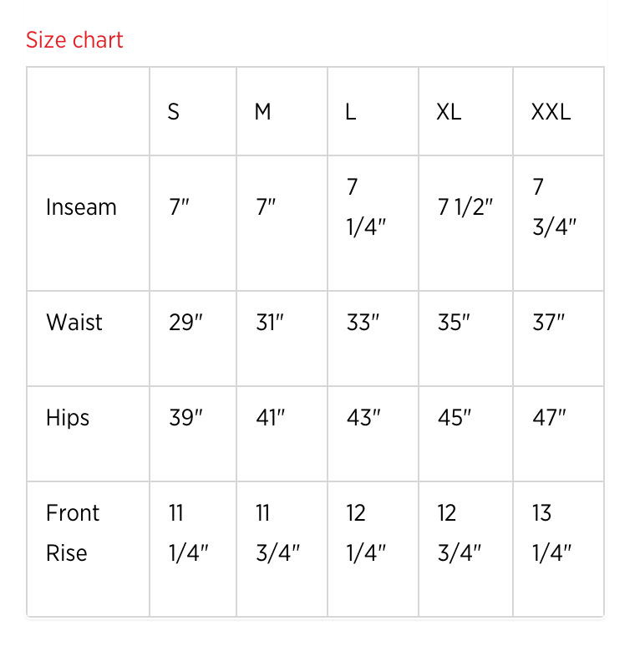The image size is (640, 672).
Task: Select the L size column header
Action: (x=351, y=112)
